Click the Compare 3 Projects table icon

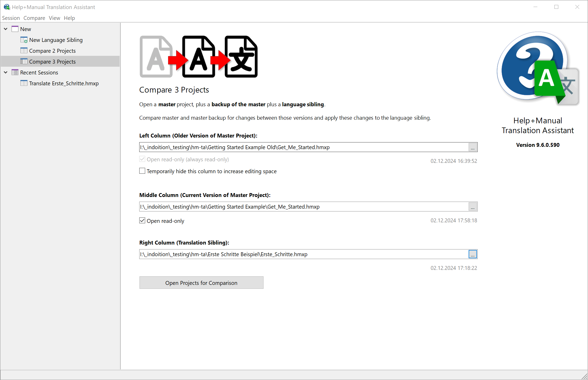point(24,62)
